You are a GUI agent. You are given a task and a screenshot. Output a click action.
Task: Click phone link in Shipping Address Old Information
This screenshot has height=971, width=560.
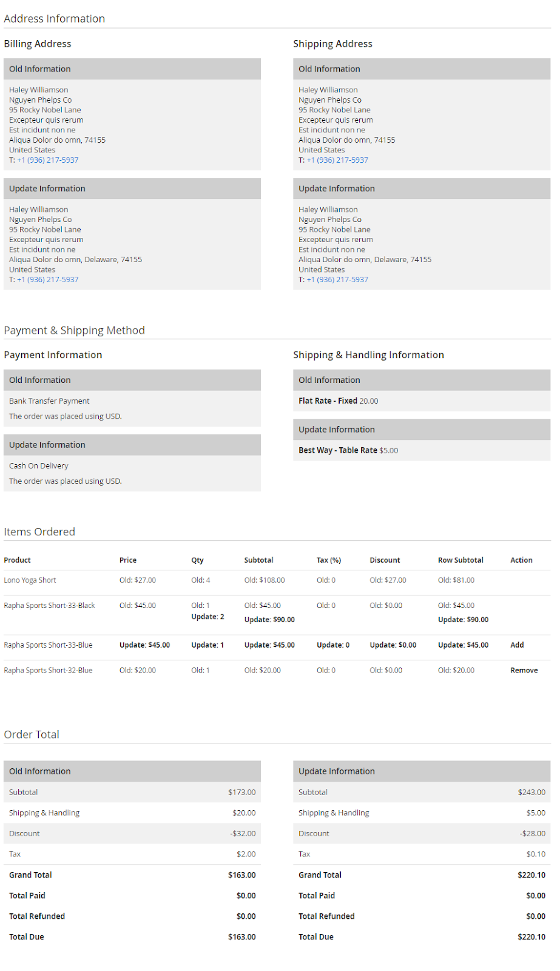click(x=337, y=160)
